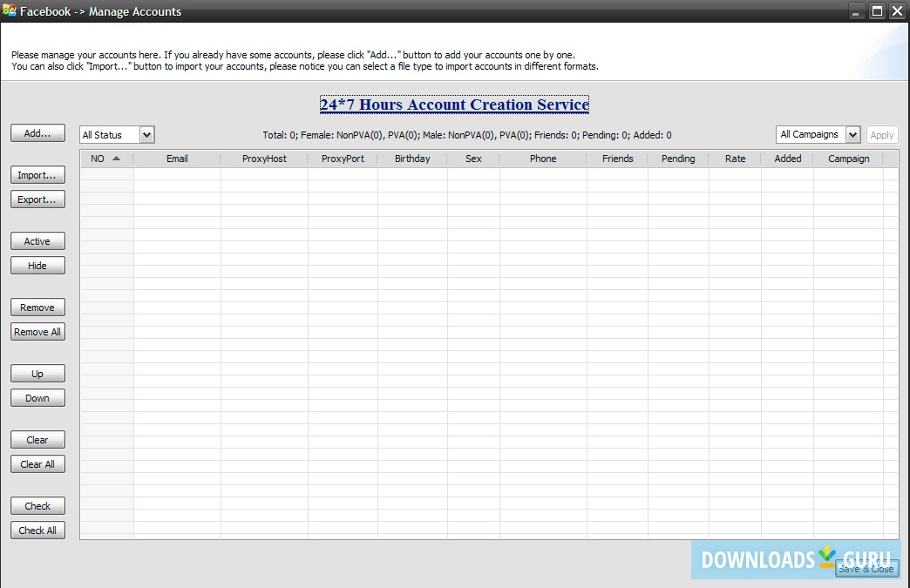
Task: Move the account down with Down
Action: point(37,398)
